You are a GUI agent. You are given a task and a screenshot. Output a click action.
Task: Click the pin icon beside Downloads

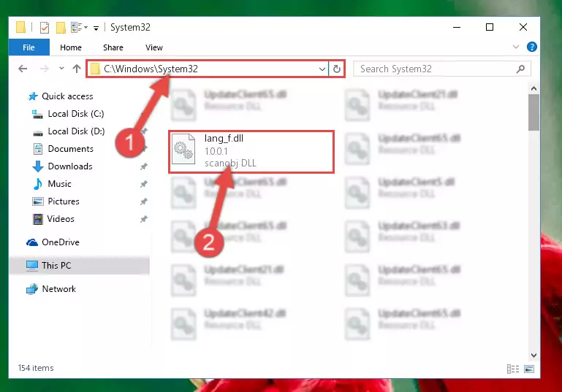pos(144,166)
